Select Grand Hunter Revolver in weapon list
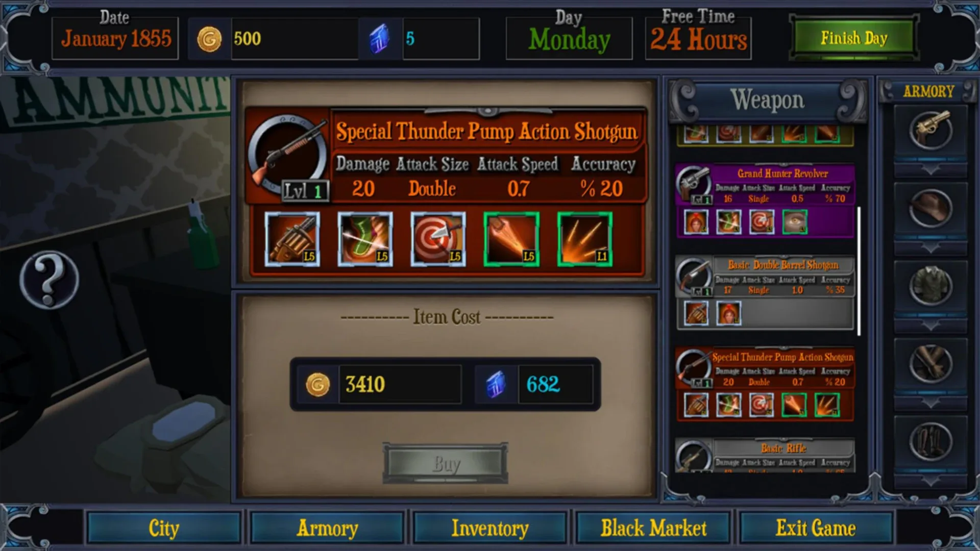Viewport: 980px width, 551px height. pyautogui.click(x=765, y=201)
